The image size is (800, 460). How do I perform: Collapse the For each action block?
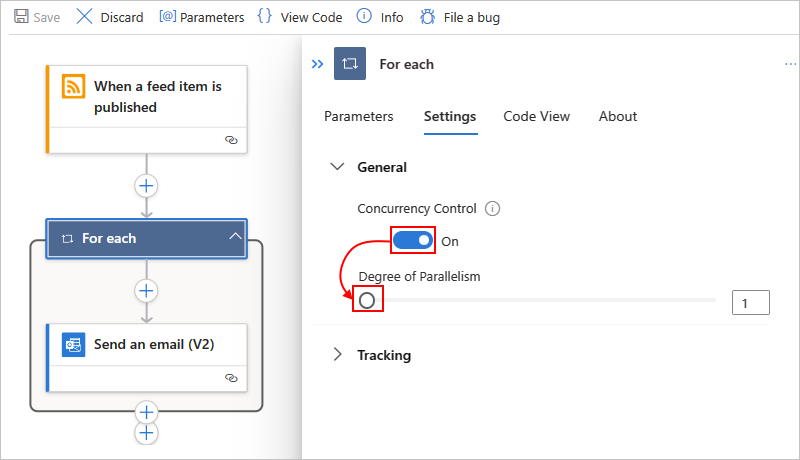coord(235,236)
